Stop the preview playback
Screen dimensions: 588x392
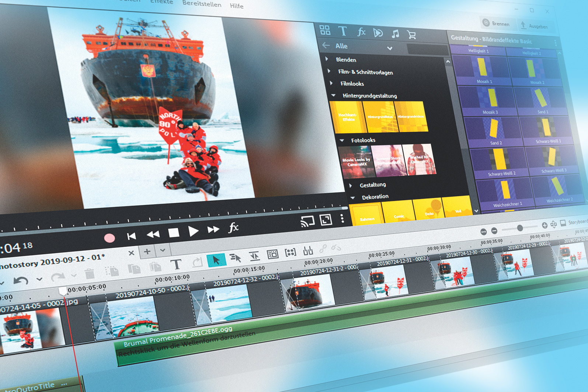click(174, 233)
